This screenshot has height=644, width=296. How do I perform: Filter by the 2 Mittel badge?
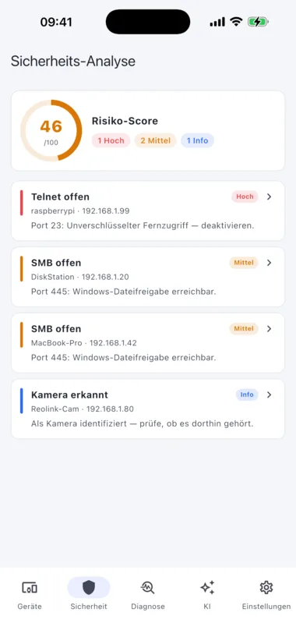pos(156,140)
